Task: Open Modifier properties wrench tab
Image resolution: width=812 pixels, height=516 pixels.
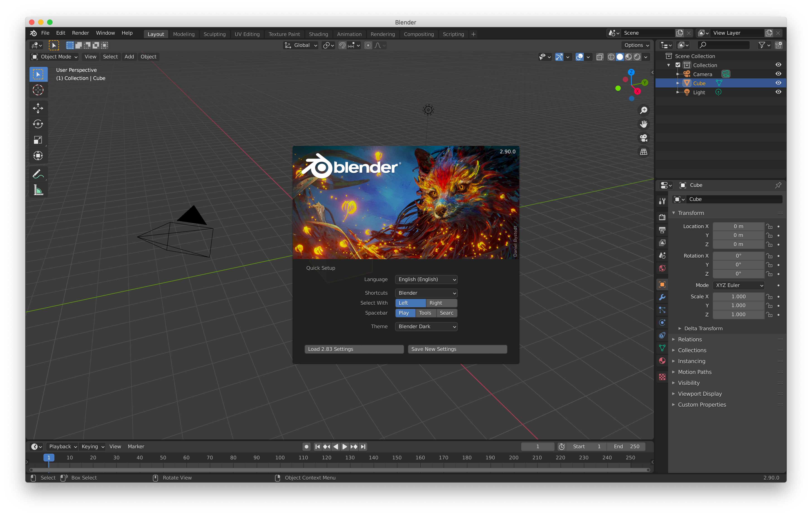Action: coord(662,297)
